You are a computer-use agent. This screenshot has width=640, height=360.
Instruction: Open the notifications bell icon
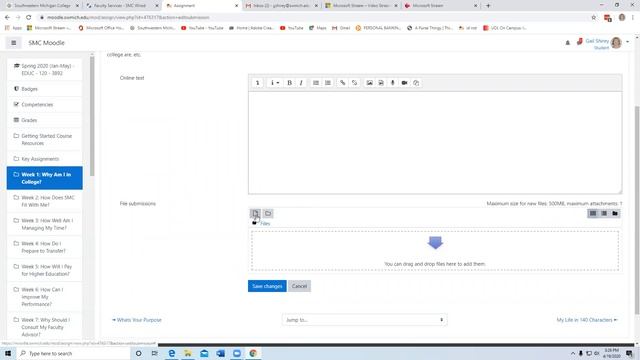(567, 42)
